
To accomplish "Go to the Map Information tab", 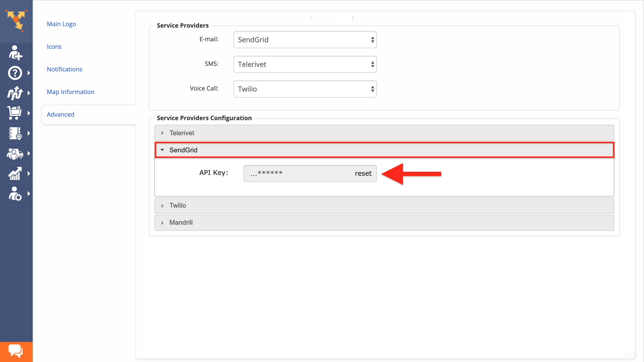I will pyautogui.click(x=70, y=92).
